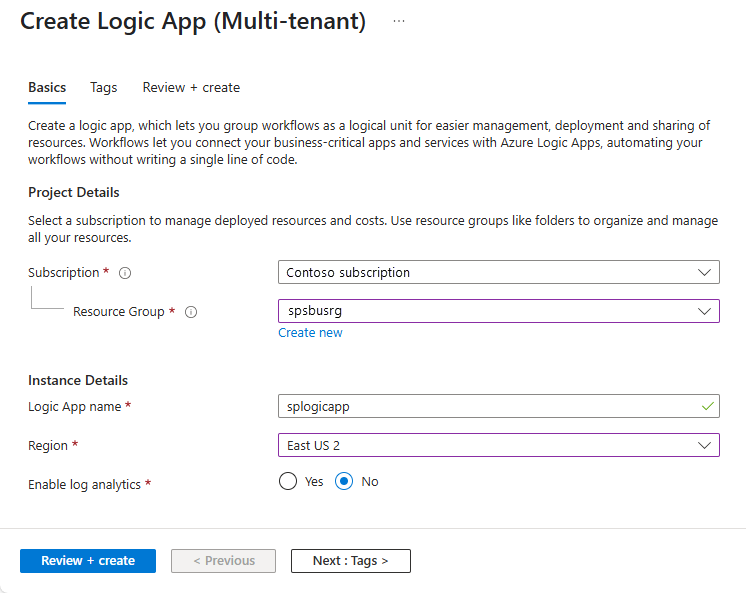Click the Project Details heading
Viewport: 746px width, 593px height.
click(74, 192)
